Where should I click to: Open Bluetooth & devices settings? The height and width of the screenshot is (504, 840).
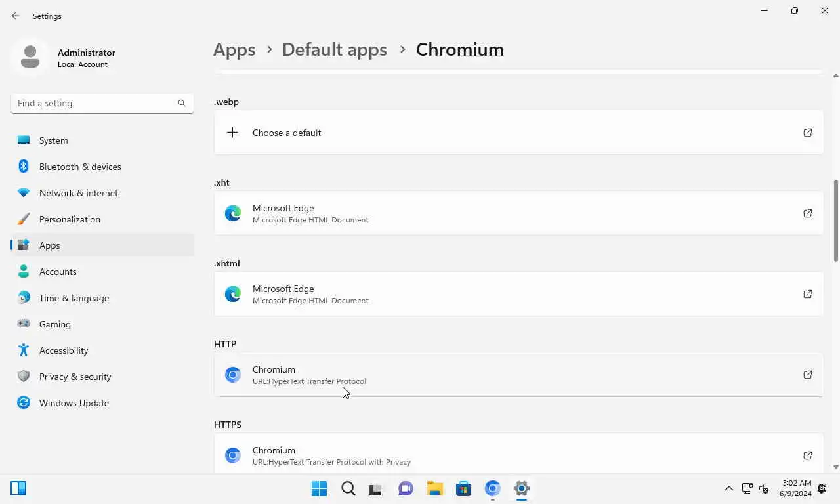(x=102, y=167)
